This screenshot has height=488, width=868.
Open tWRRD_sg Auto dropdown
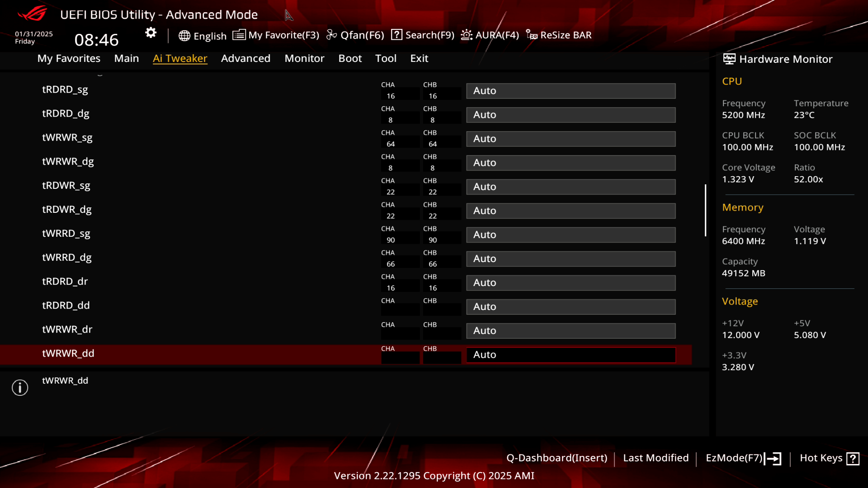571,234
